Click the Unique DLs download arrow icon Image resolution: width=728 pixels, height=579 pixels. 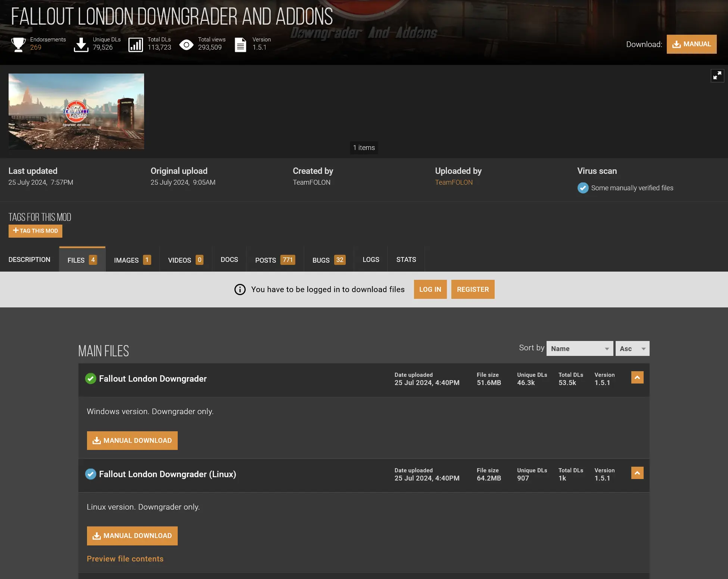81,44
